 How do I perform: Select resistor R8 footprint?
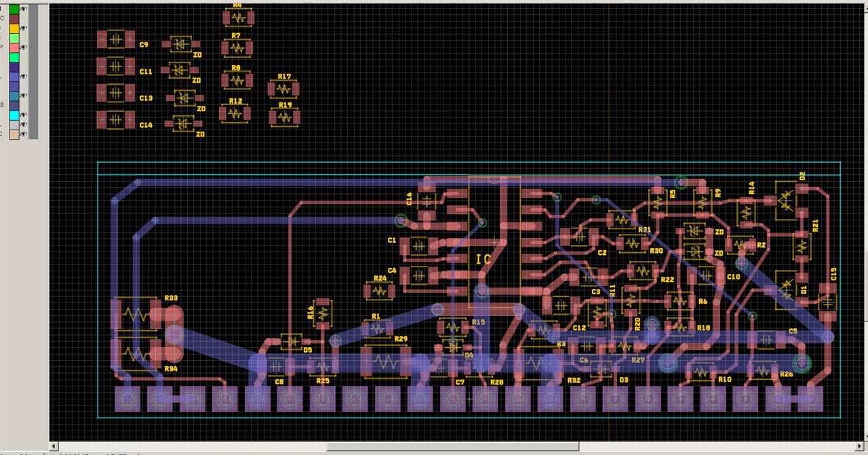pyautogui.click(x=237, y=80)
